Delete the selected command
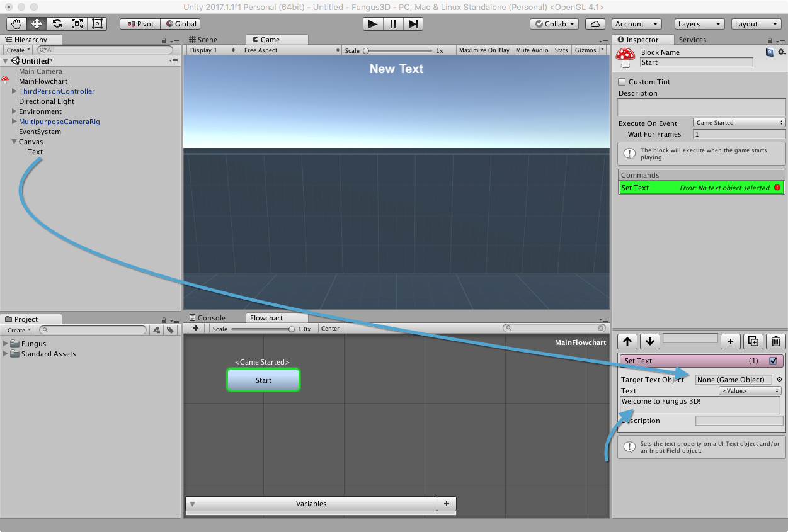Image resolution: width=788 pixels, height=532 pixels. [776, 341]
